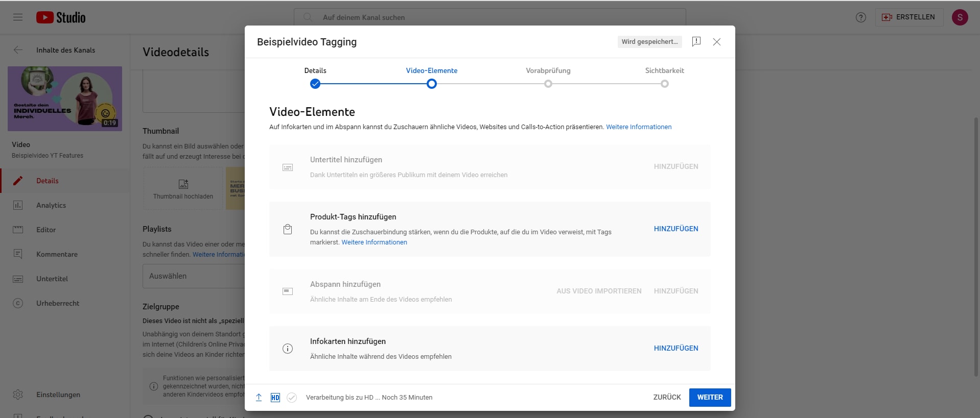Image resolution: width=980 pixels, height=418 pixels.
Task: Click the Abspann end screen icon
Action: coord(288,291)
